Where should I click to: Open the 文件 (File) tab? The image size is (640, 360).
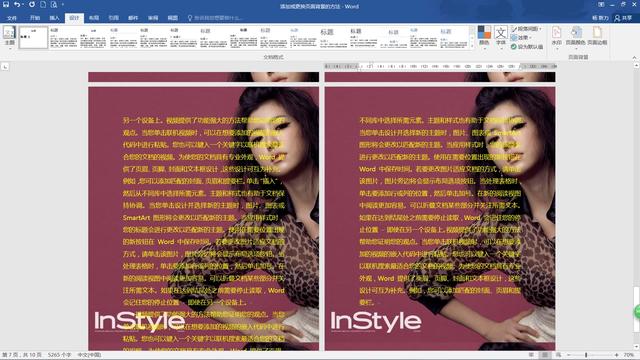click(x=12, y=18)
